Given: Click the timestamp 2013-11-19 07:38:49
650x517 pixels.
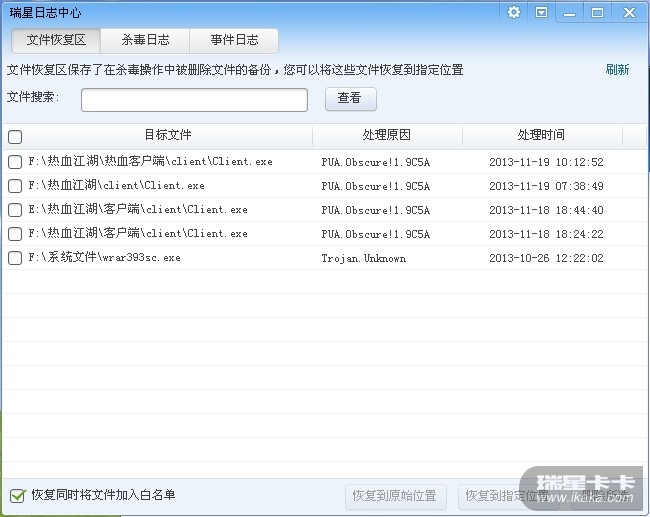Looking at the screenshot, I should [546, 186].
